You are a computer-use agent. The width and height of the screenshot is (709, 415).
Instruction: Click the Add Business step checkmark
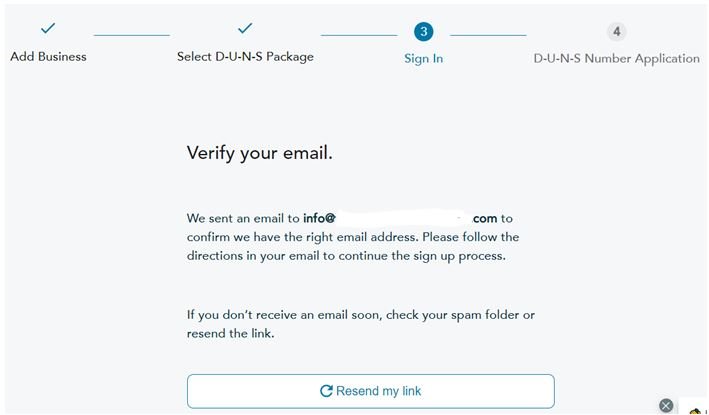(x=48, y=29)
